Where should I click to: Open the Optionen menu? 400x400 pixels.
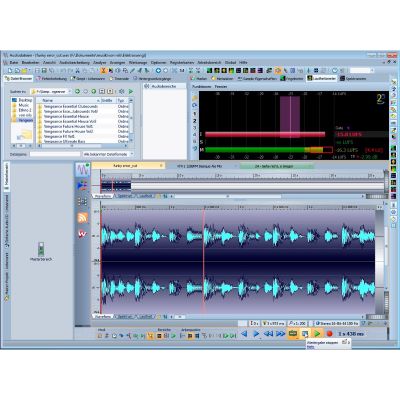click(x=158, y=62)
